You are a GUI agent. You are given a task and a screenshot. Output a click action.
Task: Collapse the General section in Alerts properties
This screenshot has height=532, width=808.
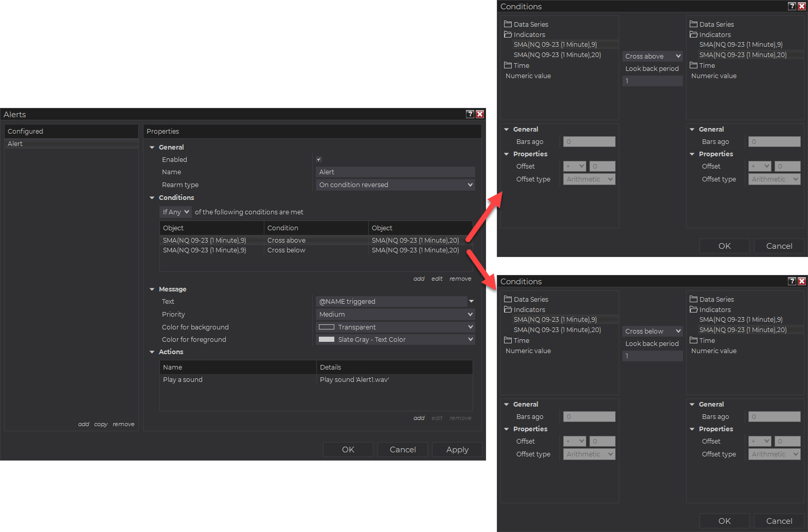point(152,148)
